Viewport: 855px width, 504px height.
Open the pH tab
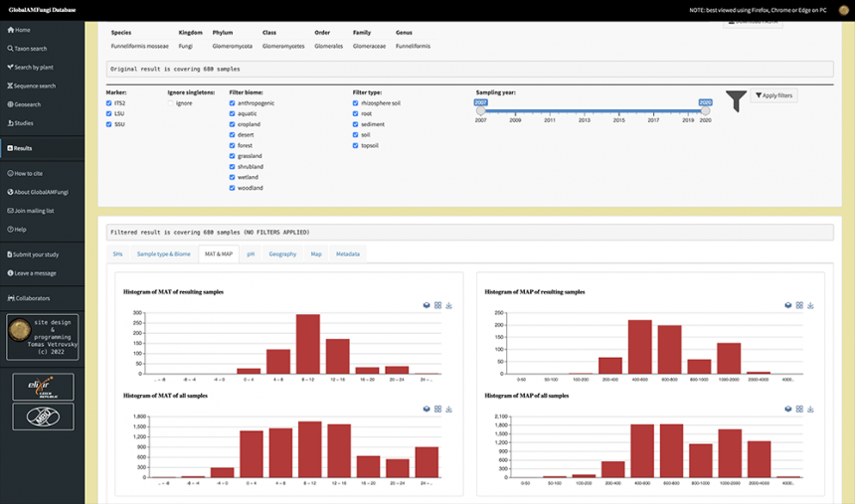(x=251, y=254)
